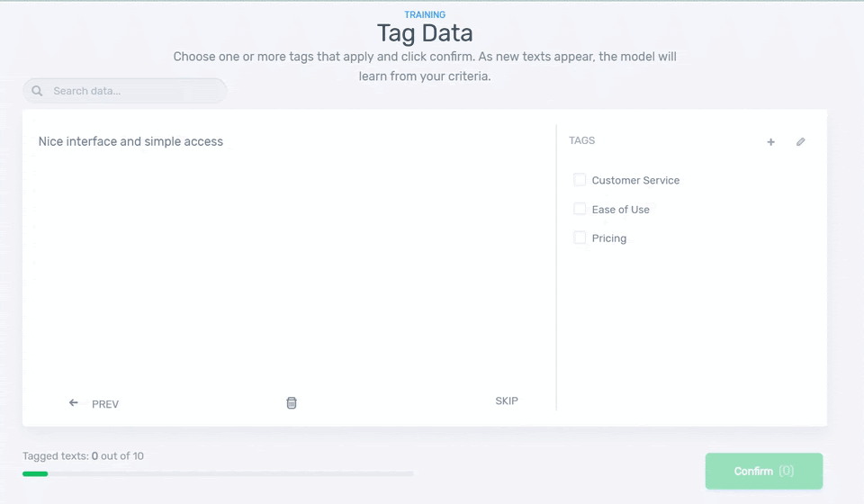
Task: Click the tagged texts progress bar
Action: (x=218, y=473)
